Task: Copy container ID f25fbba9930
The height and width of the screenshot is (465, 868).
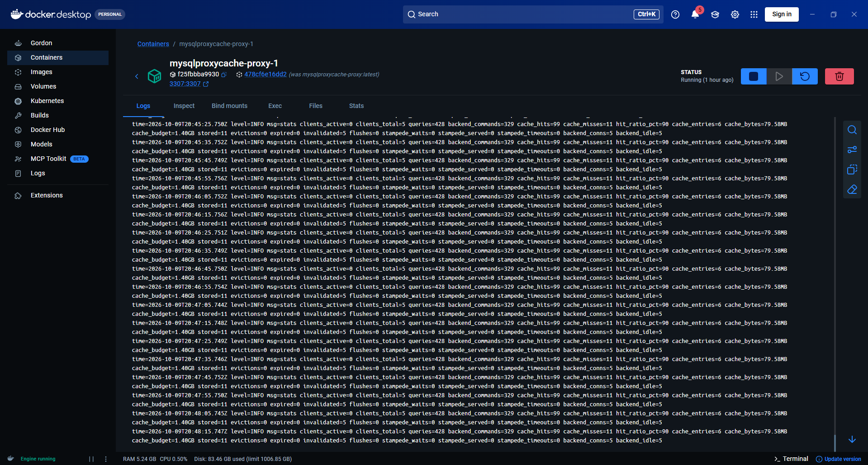Action: pos(224,75)
